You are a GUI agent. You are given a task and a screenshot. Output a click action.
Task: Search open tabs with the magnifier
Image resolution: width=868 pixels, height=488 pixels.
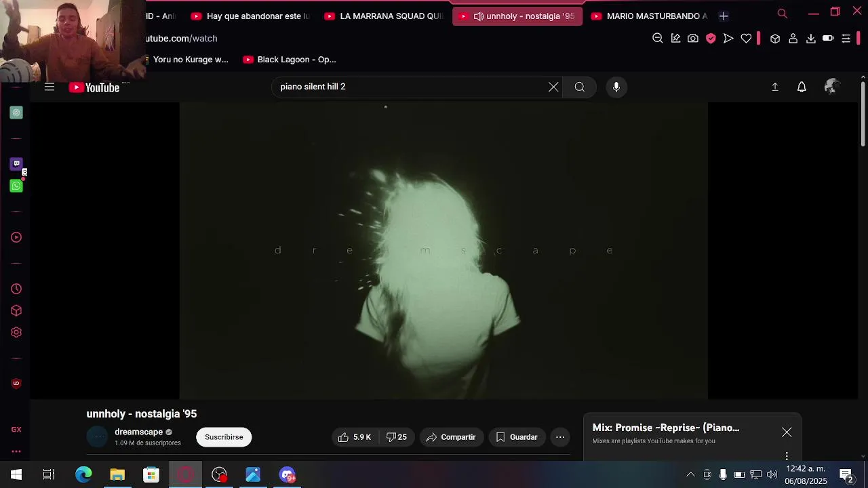783,14
